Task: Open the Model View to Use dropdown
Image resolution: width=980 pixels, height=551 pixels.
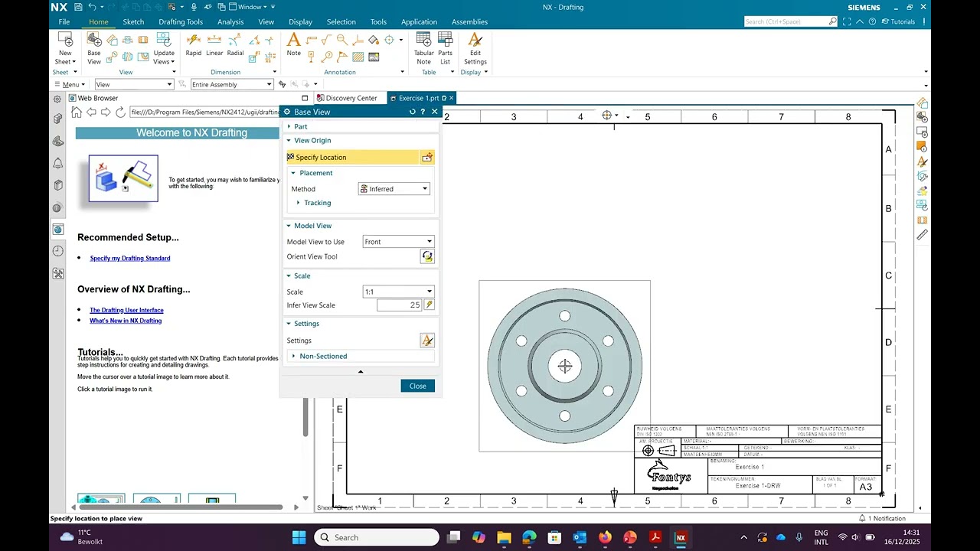Action: [398, 242]
